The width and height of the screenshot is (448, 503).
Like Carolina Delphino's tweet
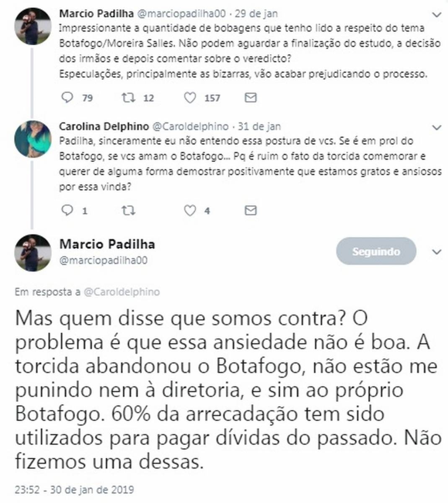tap(190, 210)
